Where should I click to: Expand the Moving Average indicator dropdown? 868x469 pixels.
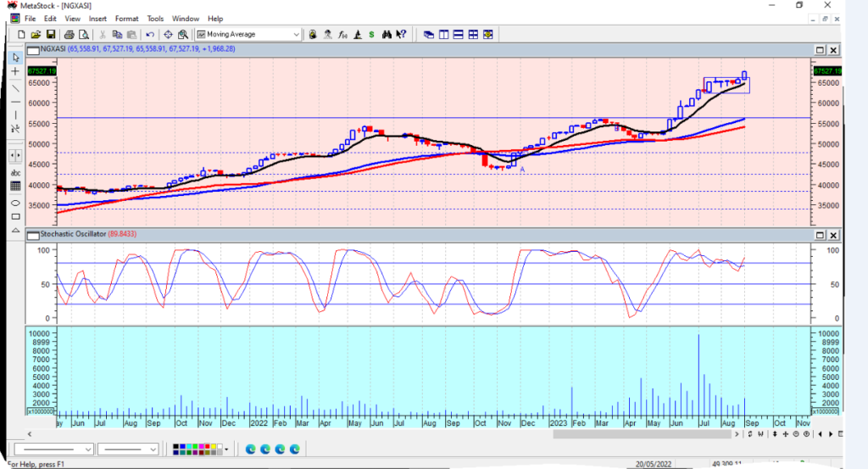point(296,35)
